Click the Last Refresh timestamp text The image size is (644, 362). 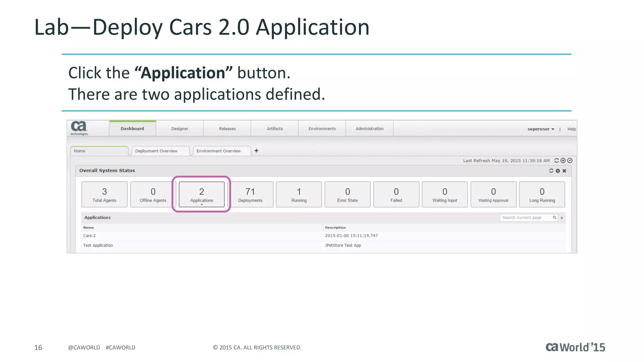[x=506, y=161]
